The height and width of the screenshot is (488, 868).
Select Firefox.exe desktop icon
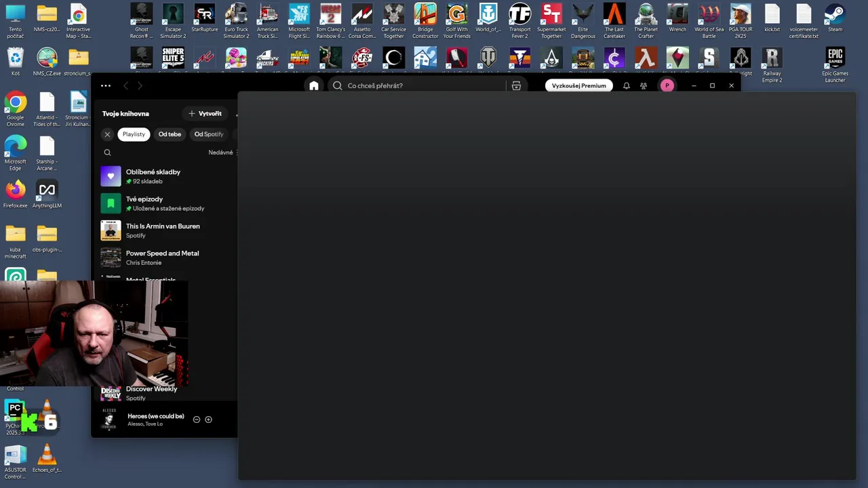[x=16, y=194]
